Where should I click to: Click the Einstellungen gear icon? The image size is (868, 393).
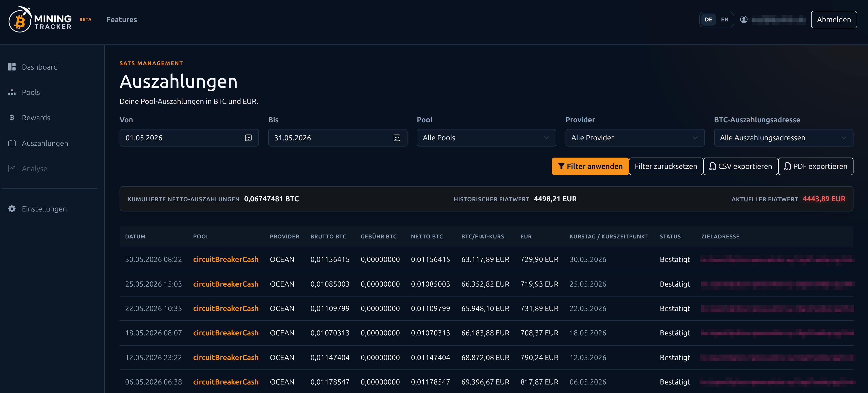[12, 209]
